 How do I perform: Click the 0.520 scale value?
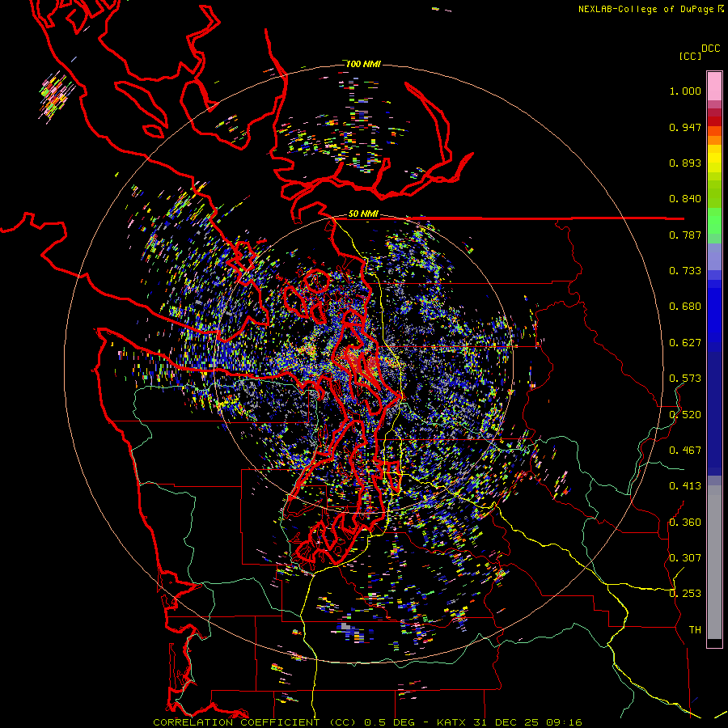point(685,415)
